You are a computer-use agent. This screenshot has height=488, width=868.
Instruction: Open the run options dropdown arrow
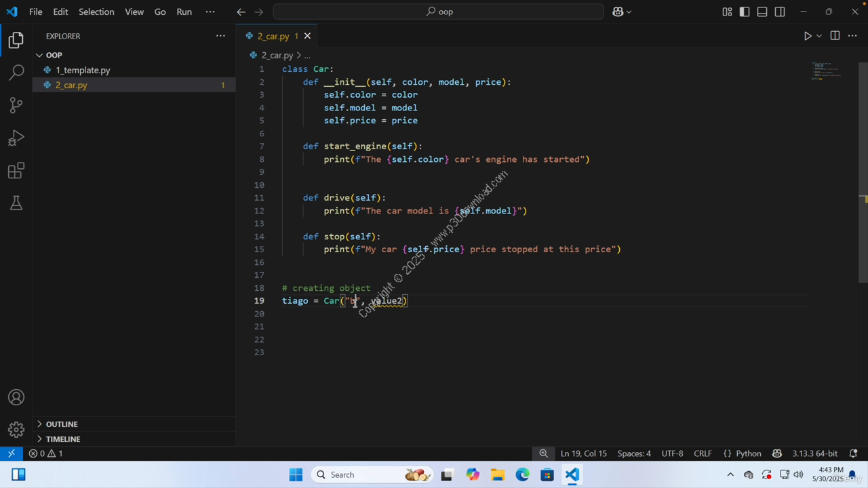coord(819,36)
